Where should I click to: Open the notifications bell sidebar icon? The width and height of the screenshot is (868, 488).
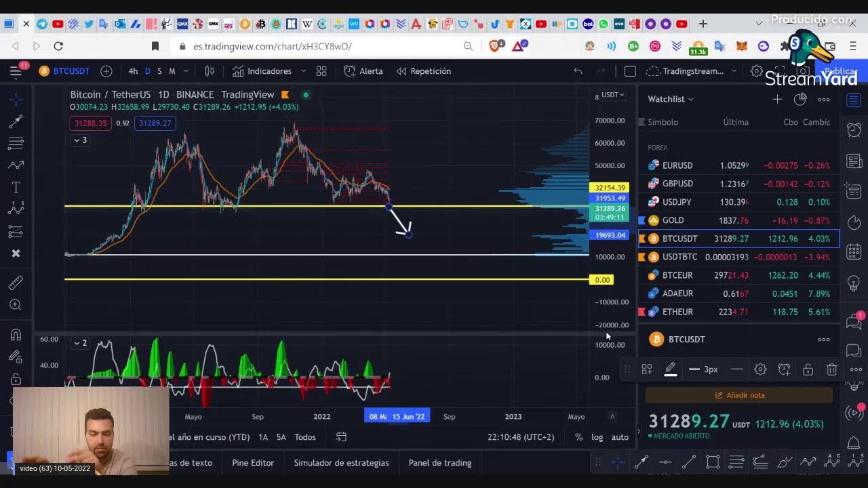tap(854, 443)
